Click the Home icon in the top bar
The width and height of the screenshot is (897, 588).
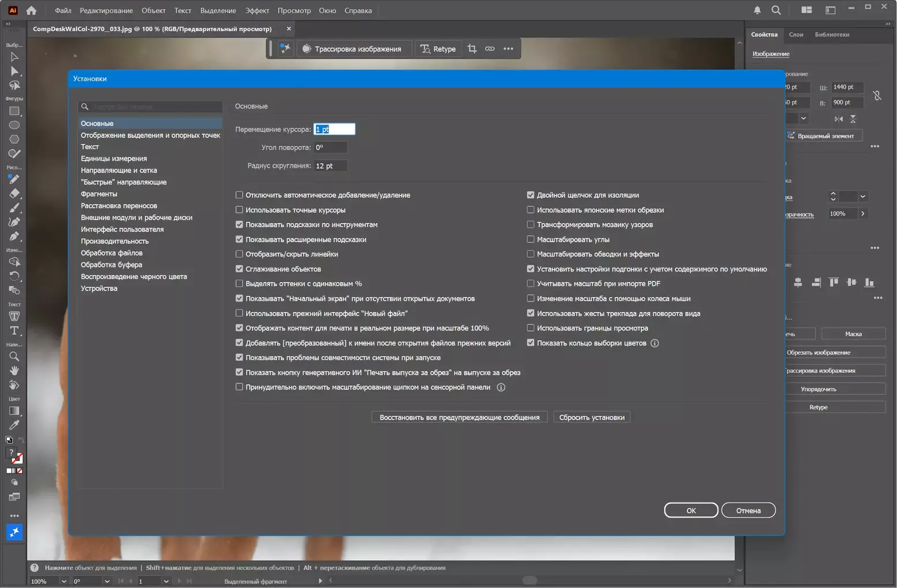[x=31, y=10]
